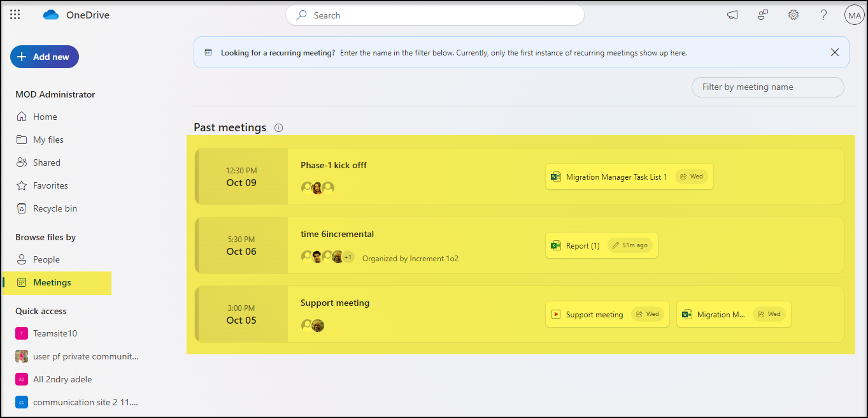Image resolution: width=868 pixels, height=418 pixels.
Task: Open the MA account profile avatar
Action: click(853, 15)
